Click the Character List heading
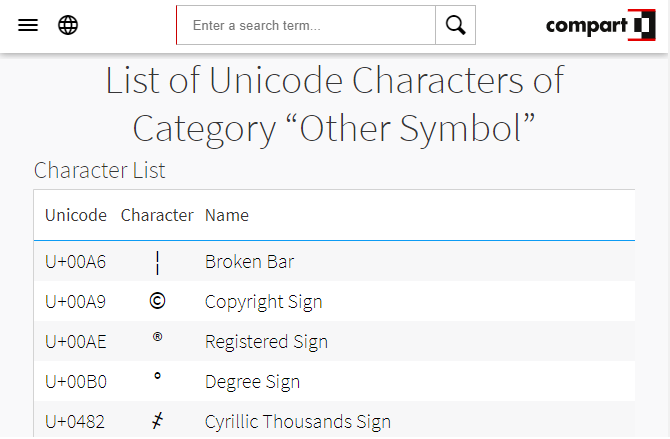 coord(100,170)
